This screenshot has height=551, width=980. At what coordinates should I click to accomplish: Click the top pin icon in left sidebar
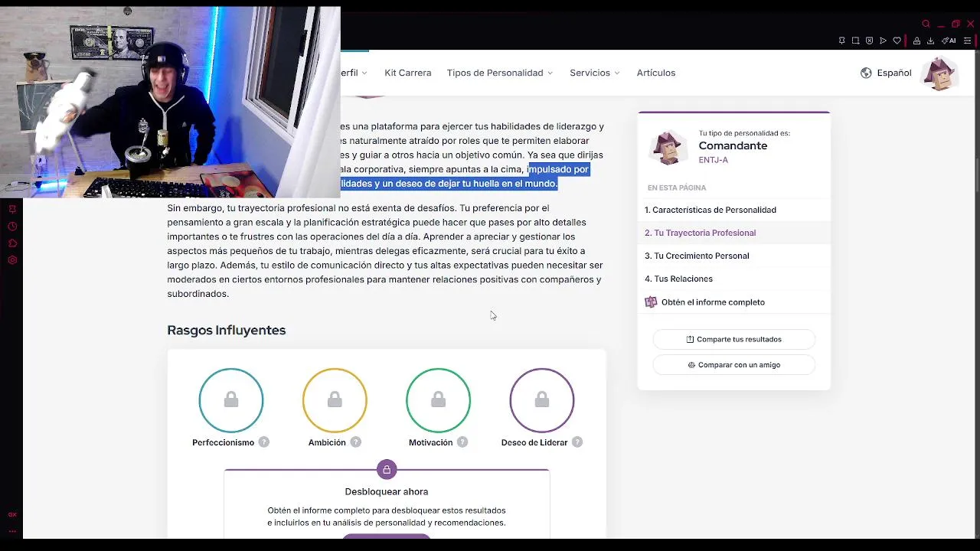[x=12, y=209]
